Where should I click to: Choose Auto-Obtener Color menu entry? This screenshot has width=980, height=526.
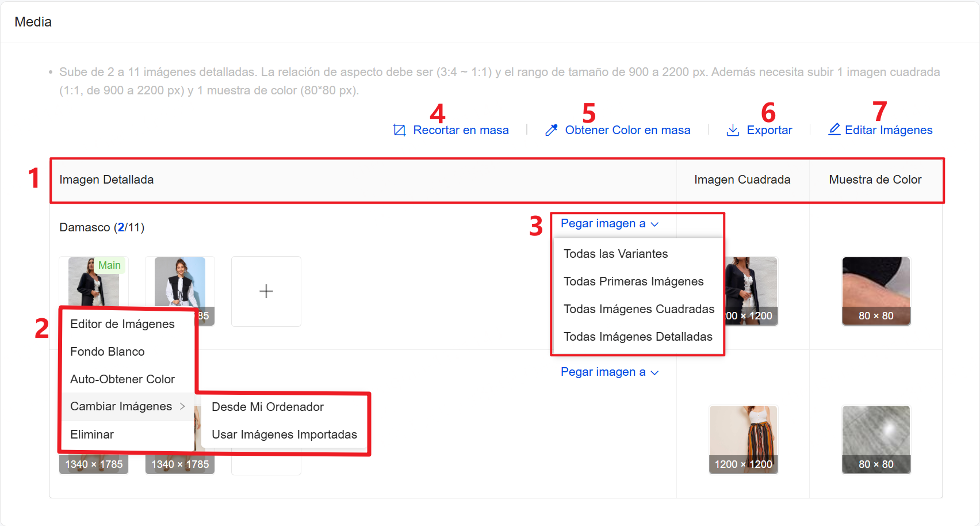click(x=122, y=379)
